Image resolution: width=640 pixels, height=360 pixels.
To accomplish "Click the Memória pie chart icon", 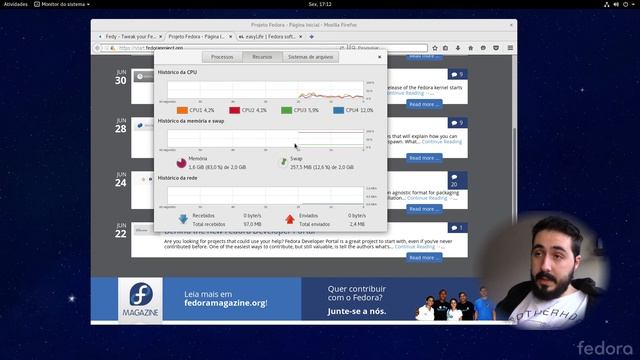I will pyautogui.click(x=181, y=163).
